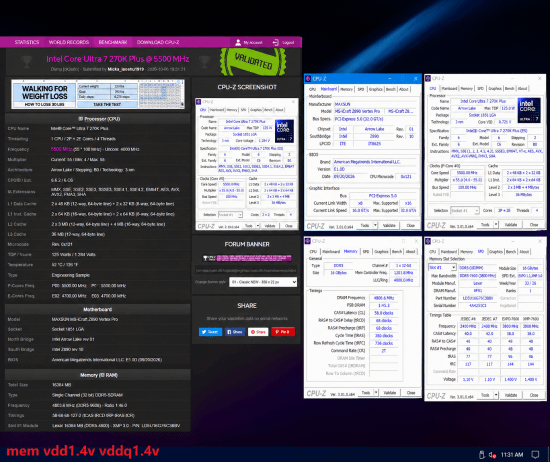
Task: Click the USB device icon in the system tray
Action: (482, 455)
